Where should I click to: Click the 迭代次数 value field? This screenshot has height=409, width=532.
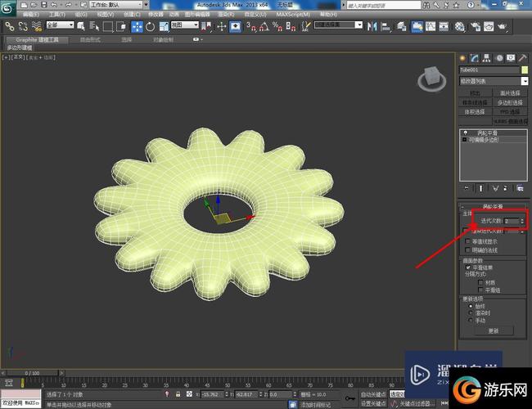(510, 221)
